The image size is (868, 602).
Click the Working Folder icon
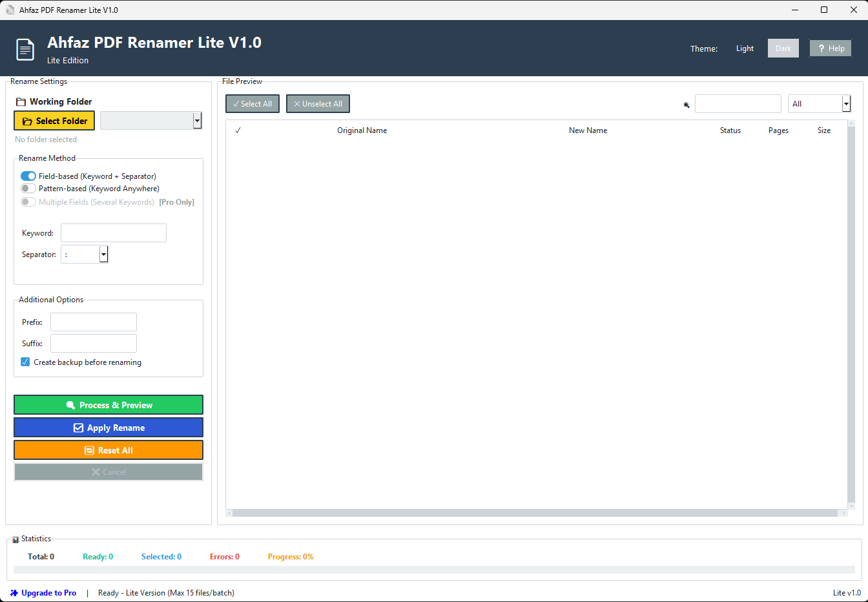pyautogui.click(x=21, y=102)
